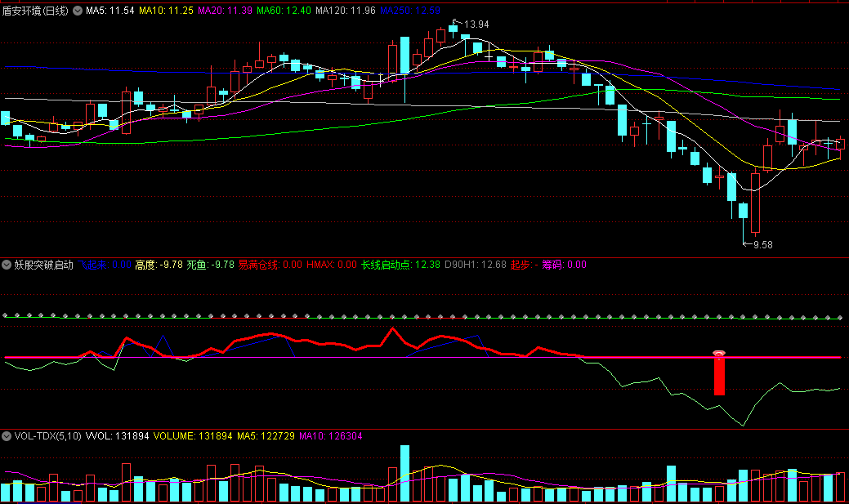This screenshot has height=504, width=849.
Task: Click the volume MA5: 122729 value
Action: (266, 435)
